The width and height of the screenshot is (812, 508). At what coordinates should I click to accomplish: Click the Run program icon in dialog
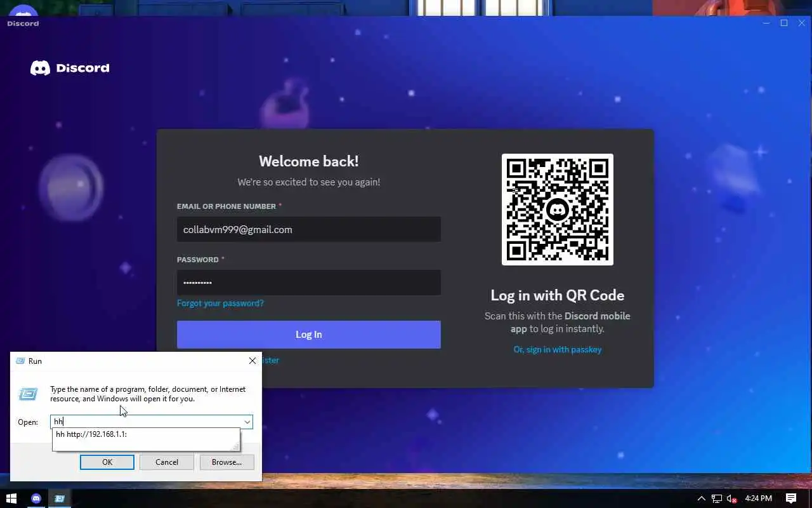(x=28, y=394)
